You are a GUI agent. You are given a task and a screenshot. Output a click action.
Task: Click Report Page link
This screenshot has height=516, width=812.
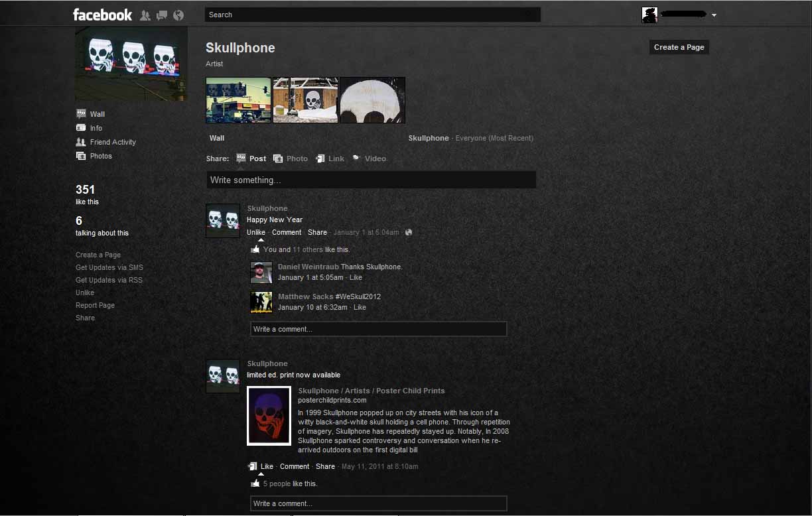(x=95, y=305)
